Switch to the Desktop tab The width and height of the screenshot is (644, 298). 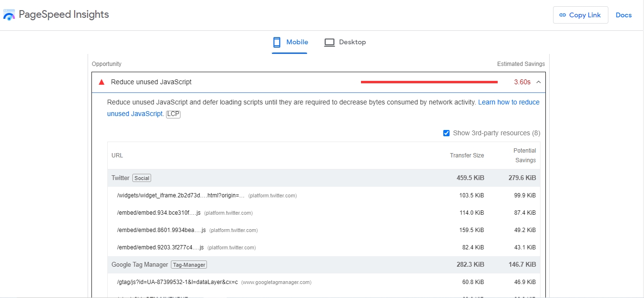[x=345, y=42]
